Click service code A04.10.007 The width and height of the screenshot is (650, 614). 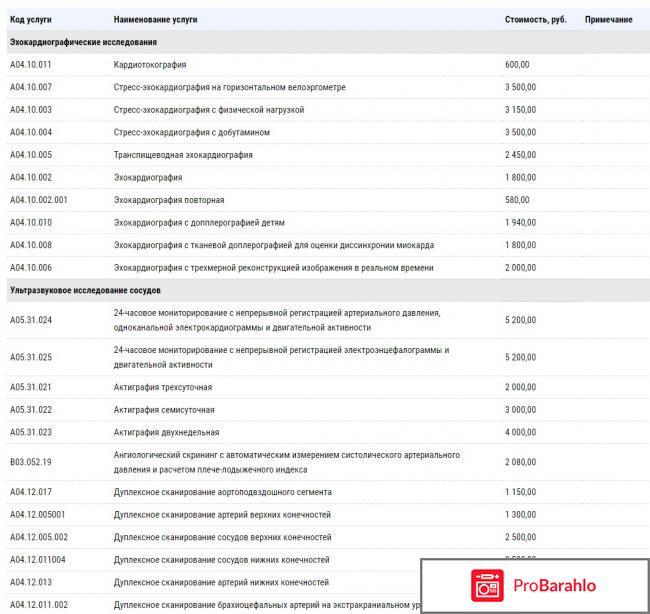point(31,87)
